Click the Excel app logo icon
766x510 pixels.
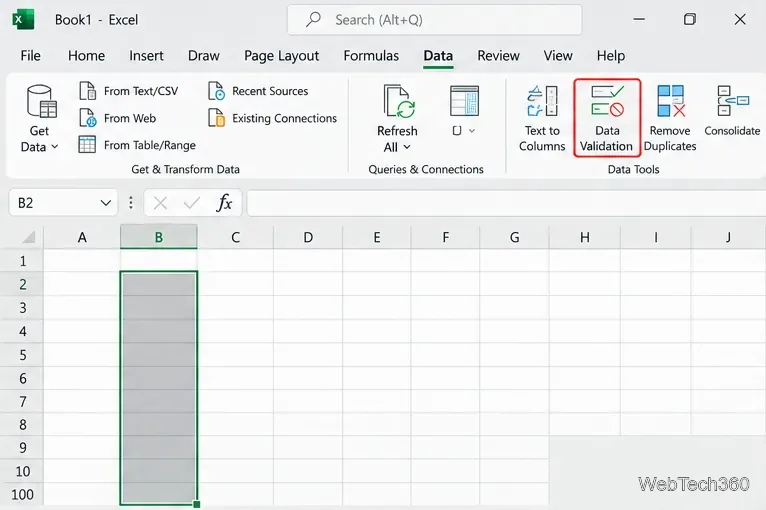point(23,20)
